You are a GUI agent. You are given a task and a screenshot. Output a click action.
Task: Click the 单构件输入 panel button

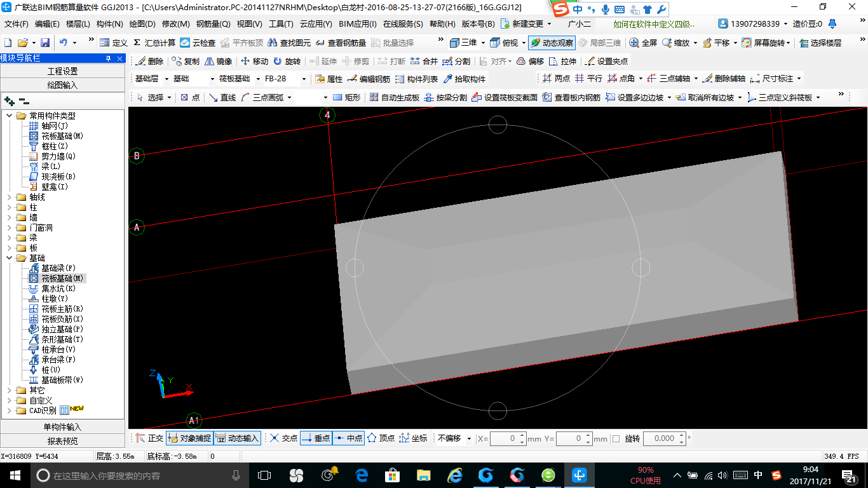point(62,427)
